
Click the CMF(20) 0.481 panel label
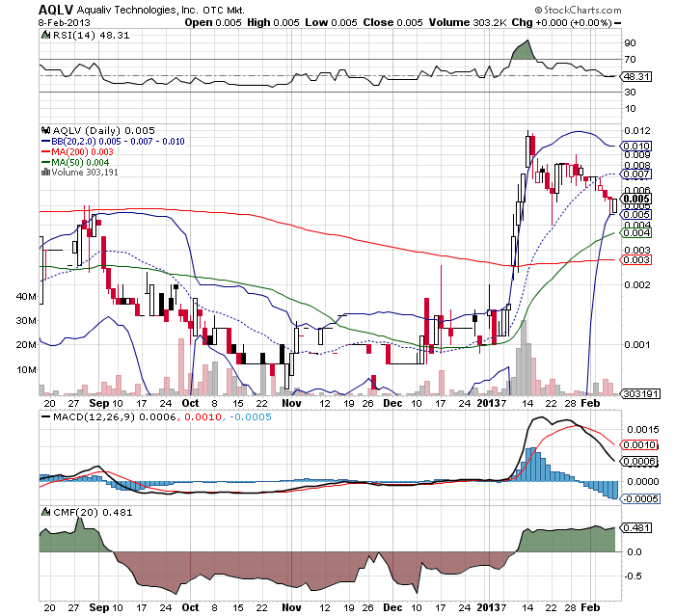pyautogui.click(x=93, y=512)
